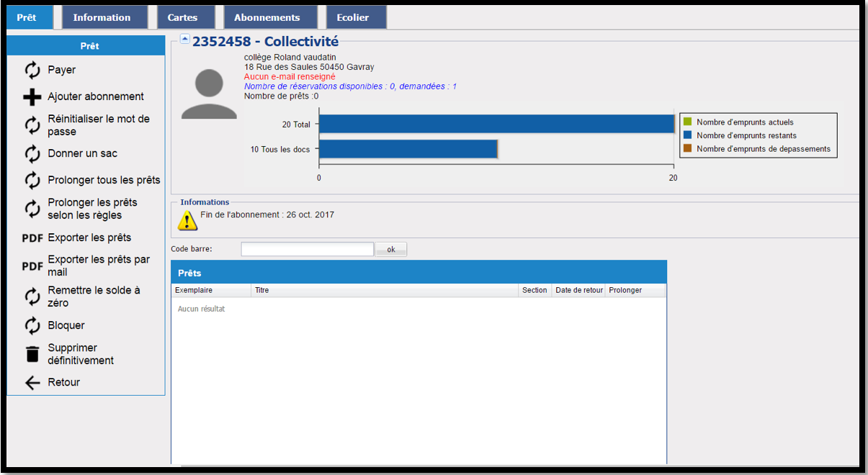
Task: Click the PDF icon for export par mail
Action: (32, 266)
